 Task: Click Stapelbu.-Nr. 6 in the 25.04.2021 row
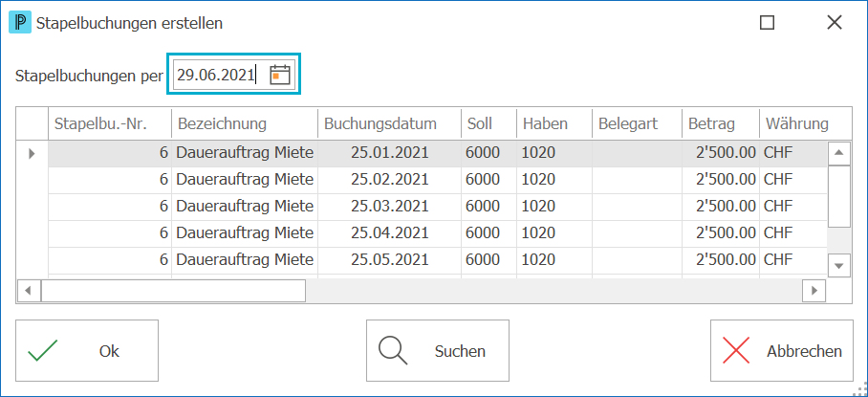[x=110, y=232]
